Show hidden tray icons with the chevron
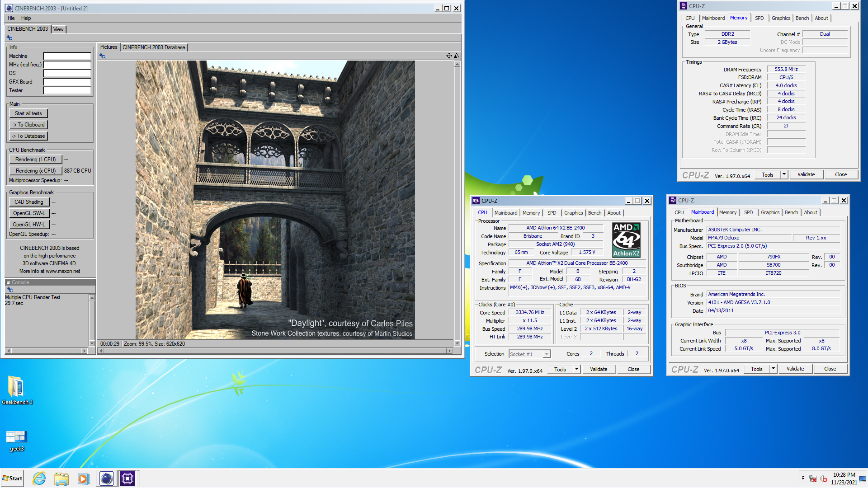This screenshot has width=868, height=488. (x=803, y=478)
